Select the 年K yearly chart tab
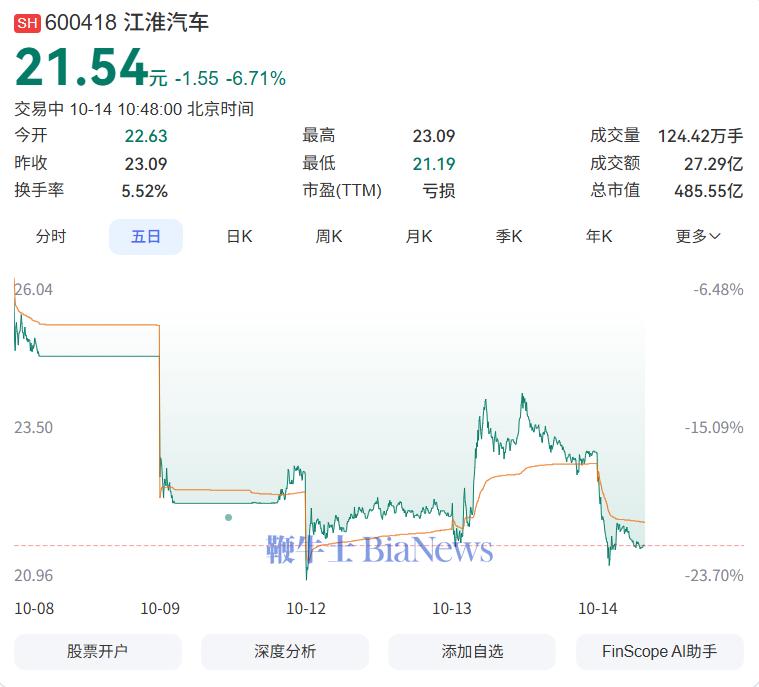 click(599, 236)
